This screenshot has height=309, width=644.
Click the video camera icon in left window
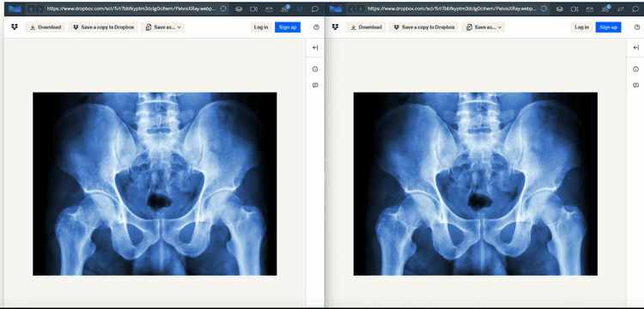coord(254,9)
